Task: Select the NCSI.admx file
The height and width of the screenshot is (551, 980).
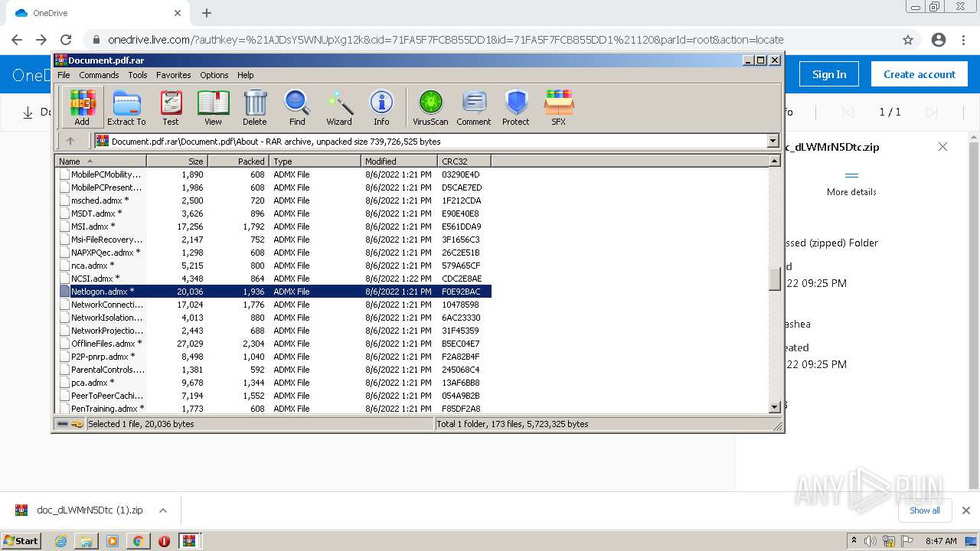Action: point(275,279)
